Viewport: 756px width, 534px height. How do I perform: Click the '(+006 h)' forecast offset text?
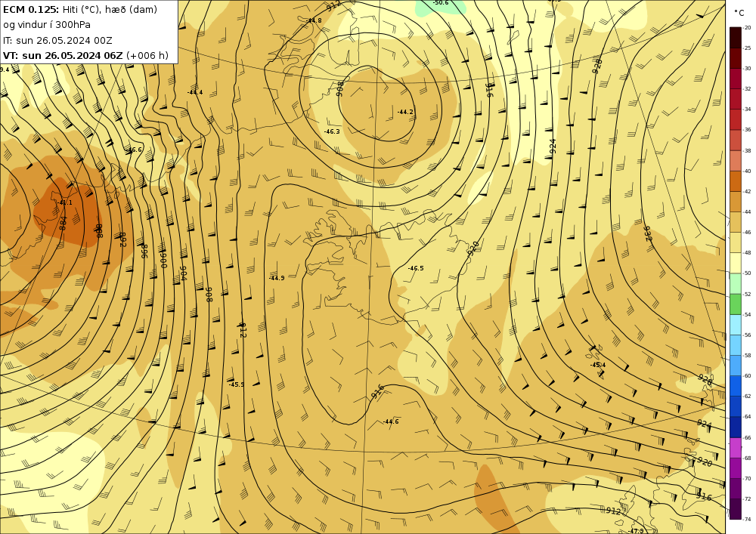(147, 55)
